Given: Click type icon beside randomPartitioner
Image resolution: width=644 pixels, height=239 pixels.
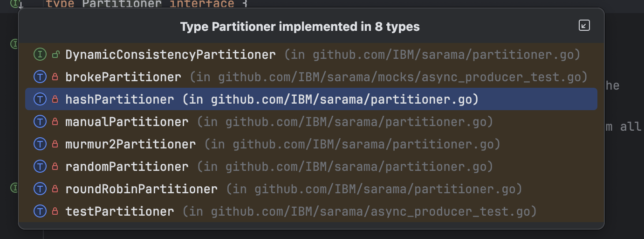Looking at the screenshot, I should [40, 167].
